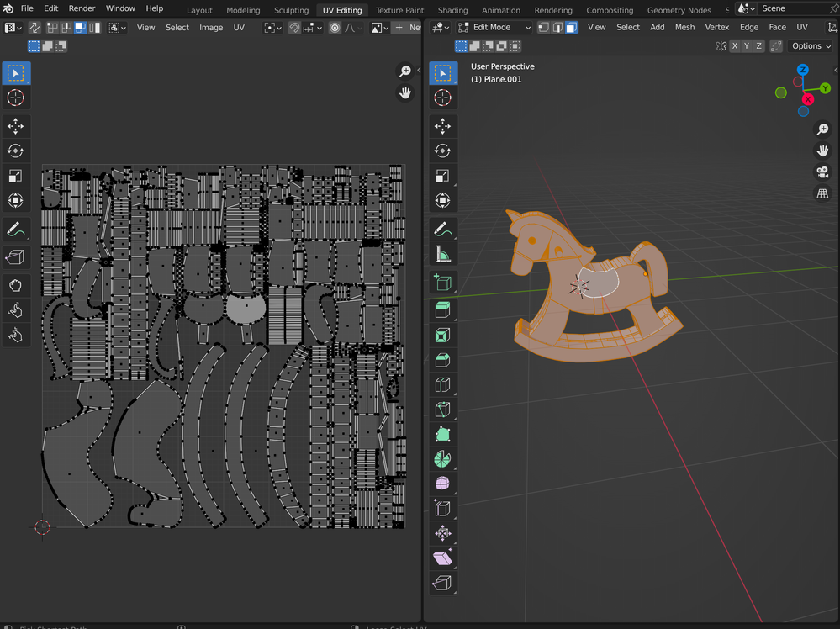Viewport: 840px width, 629px height.
Task: Expand the Options dropdown in viewport
Action: point(811,46)
